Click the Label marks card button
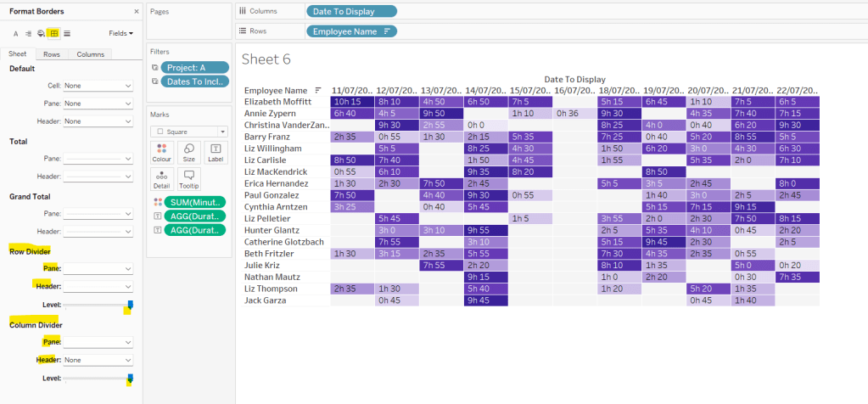This screenshot has width=868, height=404. click(x=216, y=151)
